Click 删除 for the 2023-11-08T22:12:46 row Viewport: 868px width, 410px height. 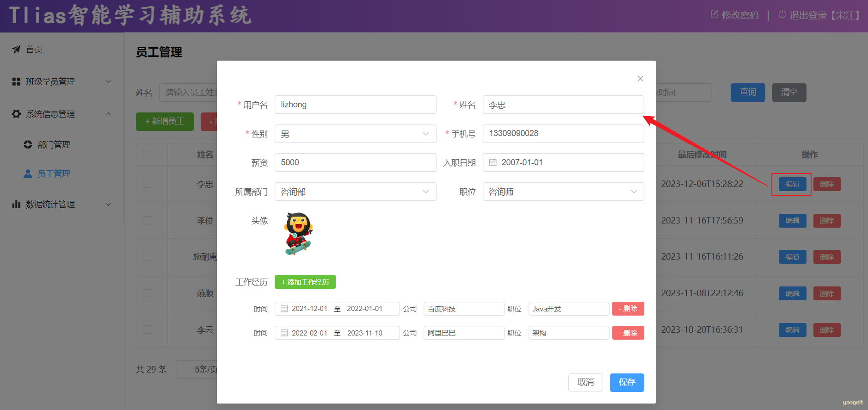coord(827,293)
